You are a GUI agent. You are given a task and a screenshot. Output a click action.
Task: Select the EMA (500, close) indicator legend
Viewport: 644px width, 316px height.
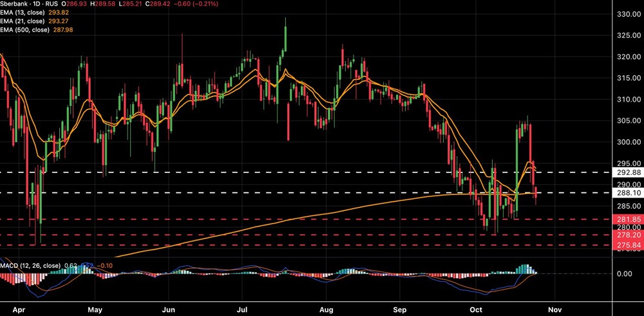coord(26,30)
